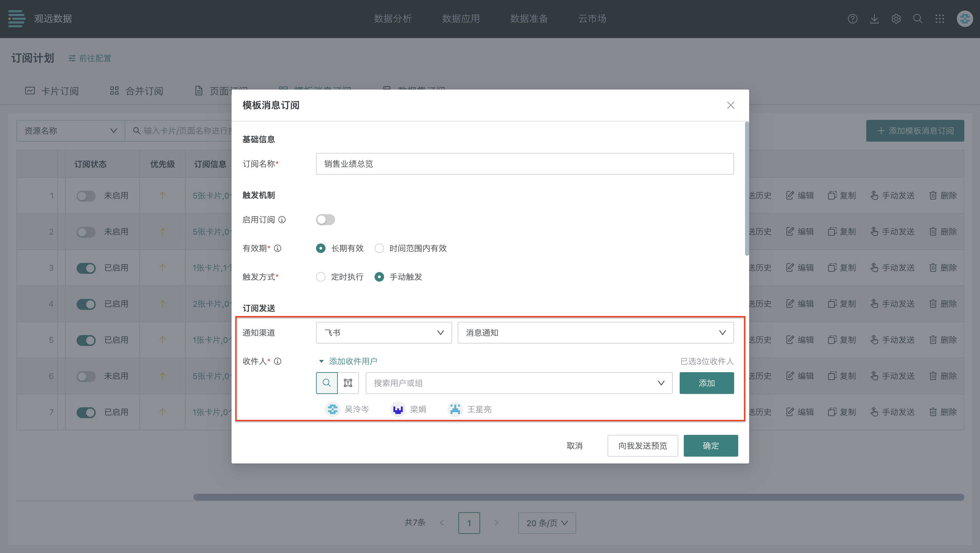This screenshot has width=980, height=553.
Task: Open the apps grid icon
Action: click(x=939, y=19)
